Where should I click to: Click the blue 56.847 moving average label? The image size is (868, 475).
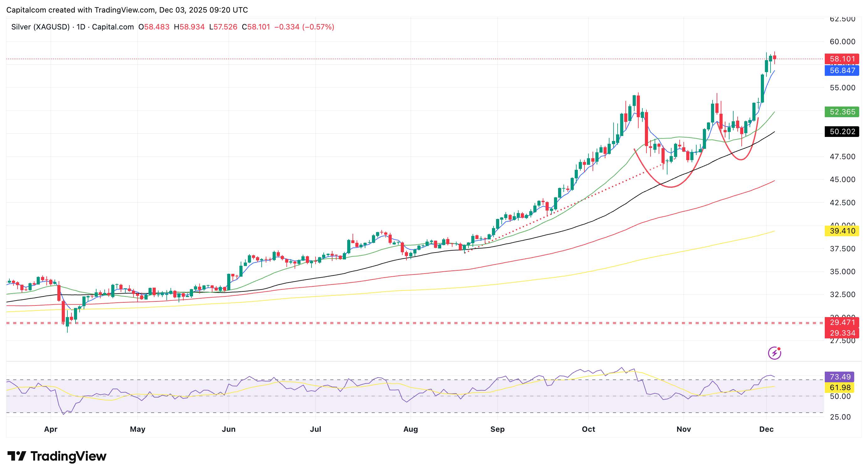(841, 70)
